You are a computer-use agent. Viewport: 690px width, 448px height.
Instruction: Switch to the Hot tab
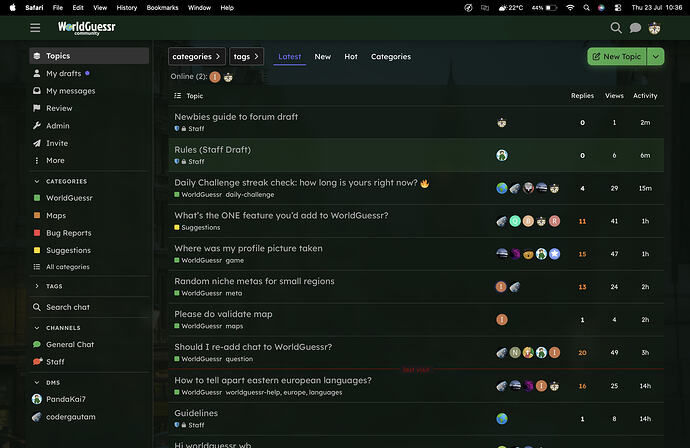(351, 56)
